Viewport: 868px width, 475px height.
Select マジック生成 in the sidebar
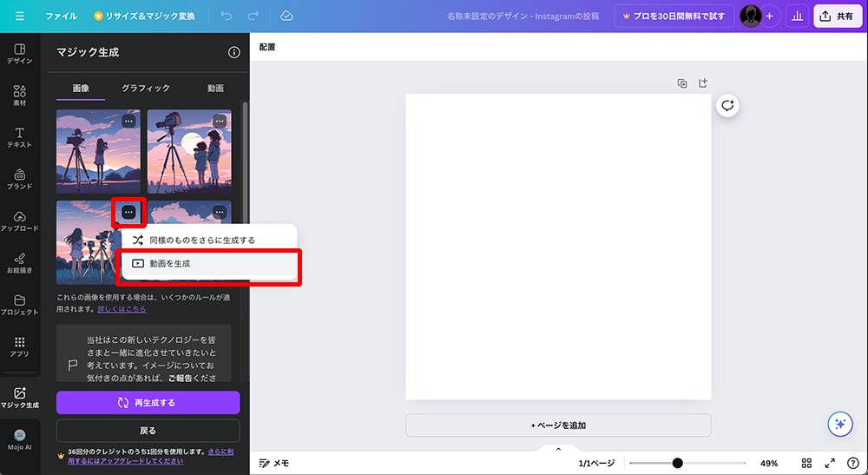point(20,398)
